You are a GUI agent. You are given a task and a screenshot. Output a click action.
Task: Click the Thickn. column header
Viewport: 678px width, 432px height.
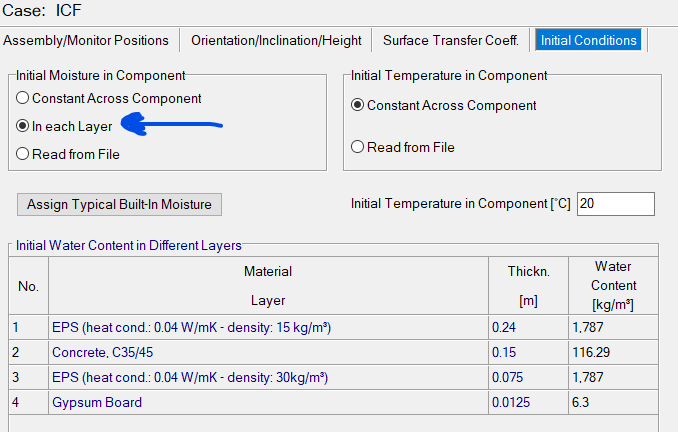point(528,285)
